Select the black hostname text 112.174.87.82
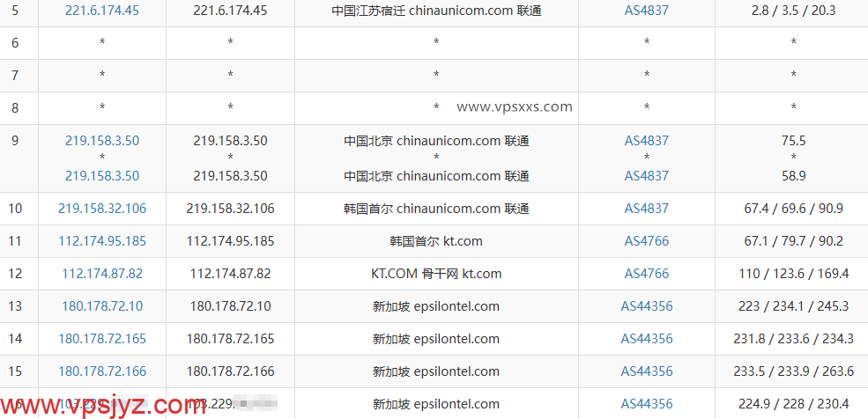This screenshot has height=419, width=868. click(x=230, y=274)
